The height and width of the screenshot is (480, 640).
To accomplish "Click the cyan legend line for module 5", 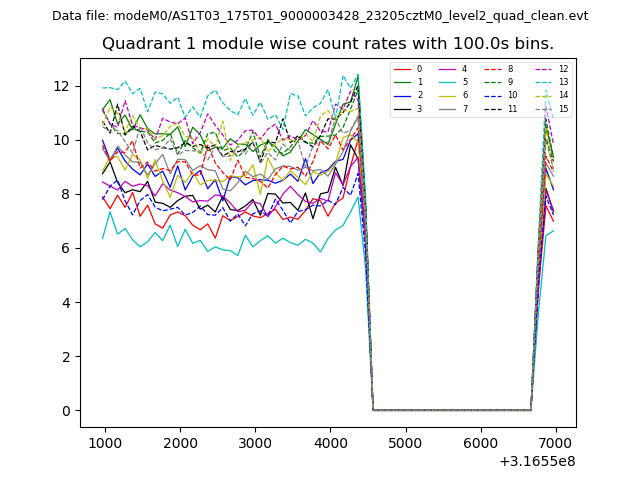I will pyautogui.click(x=449, y=82).
